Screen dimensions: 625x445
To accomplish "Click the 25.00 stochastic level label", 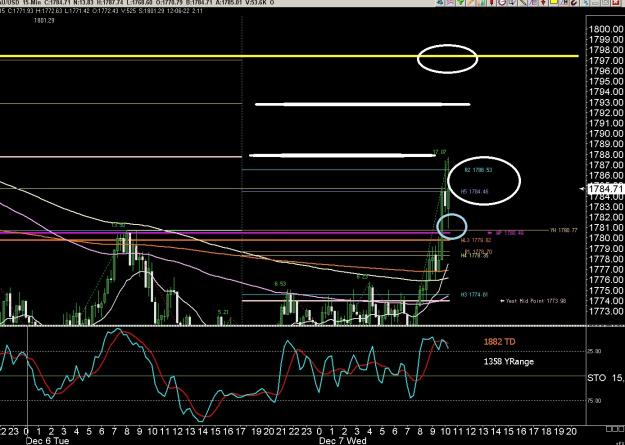I will tap(595, 351).
